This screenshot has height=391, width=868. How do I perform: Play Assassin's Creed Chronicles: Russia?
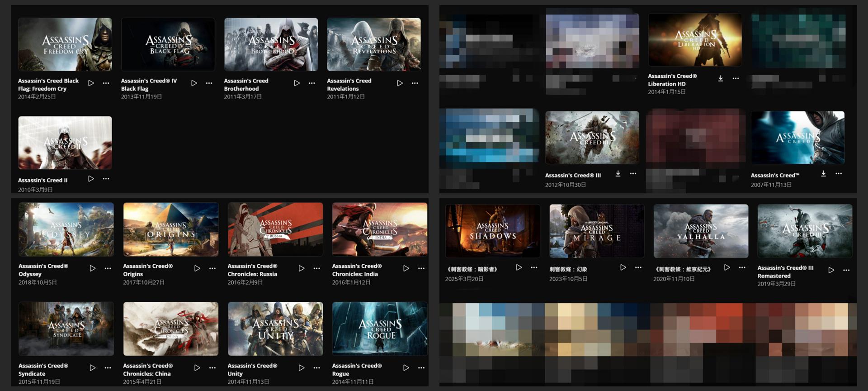302,268
